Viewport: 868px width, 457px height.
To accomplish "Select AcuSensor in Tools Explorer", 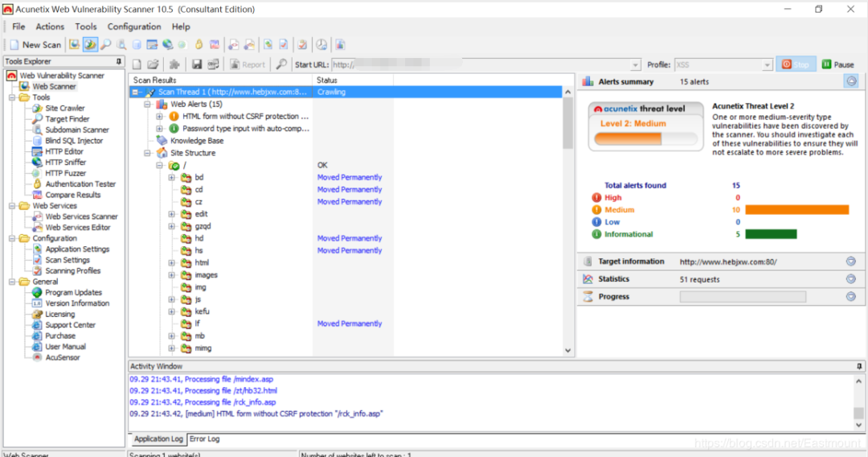I will [x=63, y=358].
